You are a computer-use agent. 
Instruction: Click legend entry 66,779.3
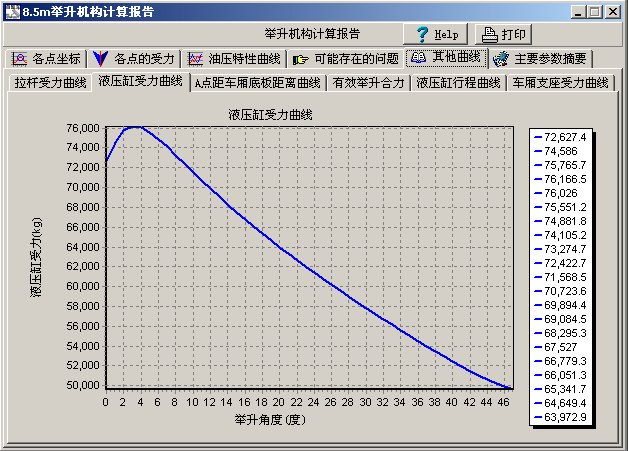(x=560, y=362)
